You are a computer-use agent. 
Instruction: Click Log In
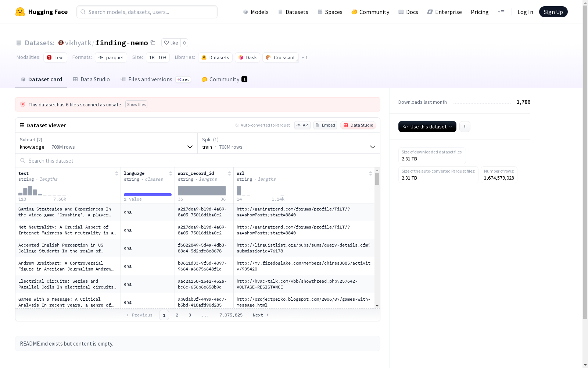pyautogui.click(x=525, y=12)
